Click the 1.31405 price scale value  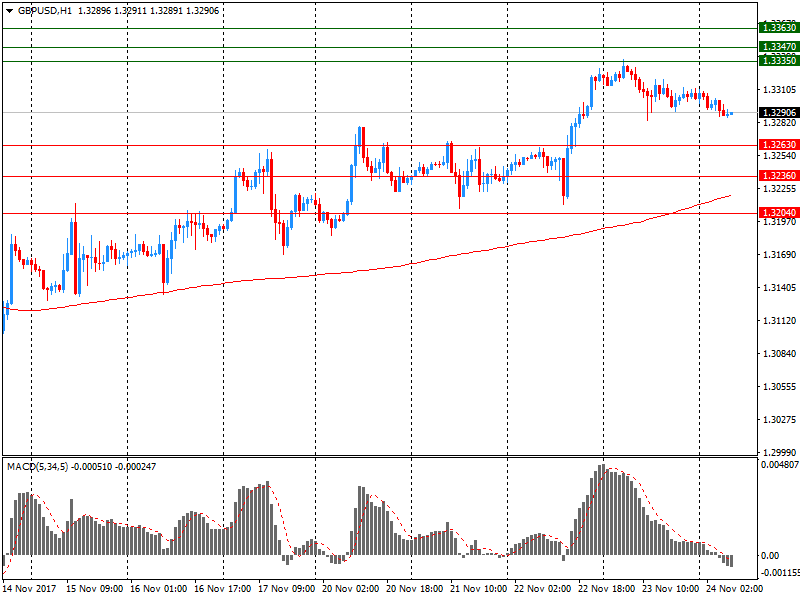(779, 288)
